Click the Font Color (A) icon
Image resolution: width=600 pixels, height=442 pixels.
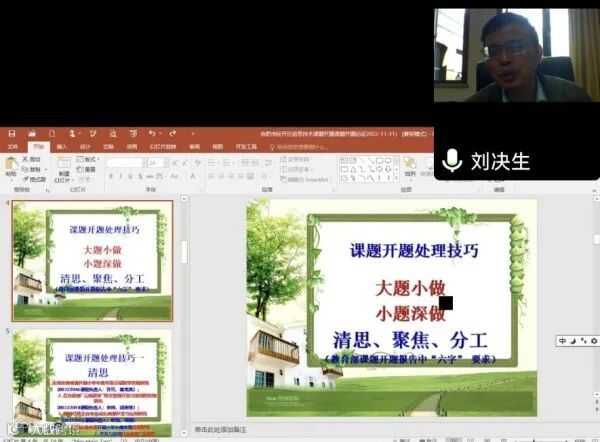click(x=192, y=176)
